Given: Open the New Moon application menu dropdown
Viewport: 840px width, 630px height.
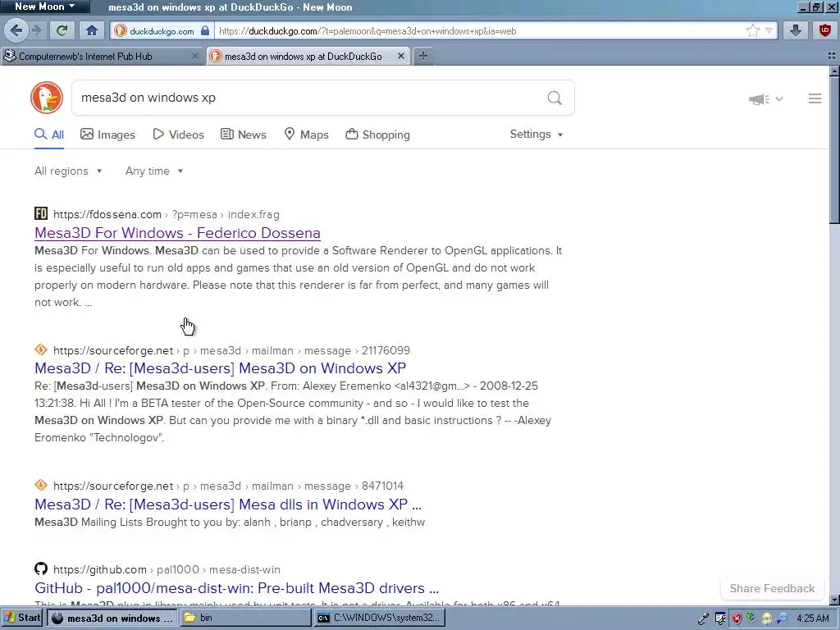Looking at the screenshot, I should (x=45, y=7).
